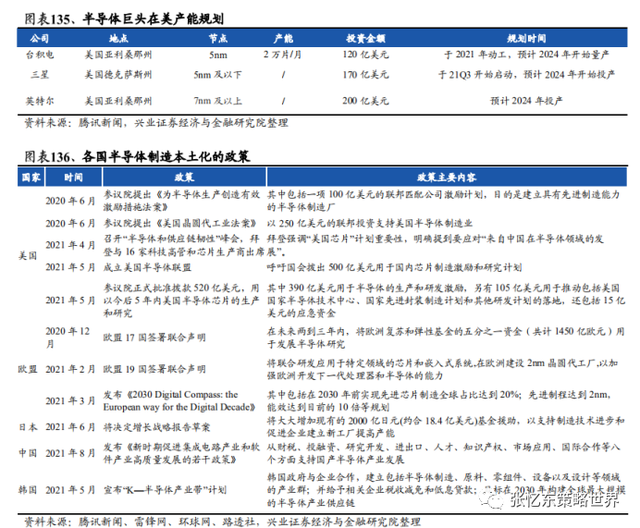
Task: Click the 2021 年 4 月 date cell
Action: [70, 245]
